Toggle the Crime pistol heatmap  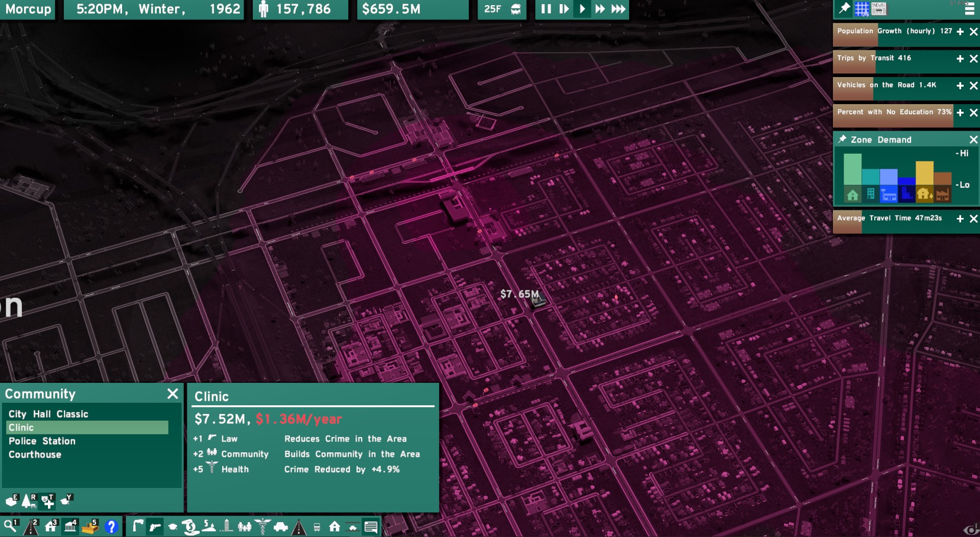pos(155,526)
